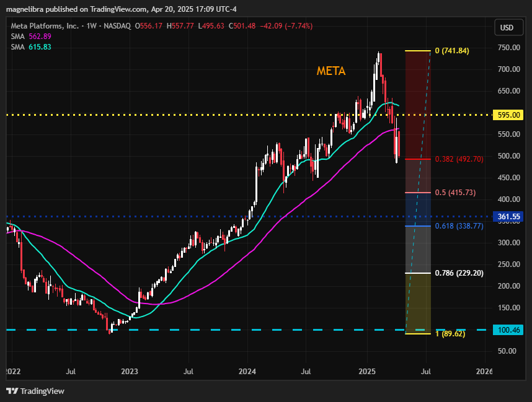Click the low price L495.63 value
Screen dimensions: 532x402
click(x=211, y=26)
